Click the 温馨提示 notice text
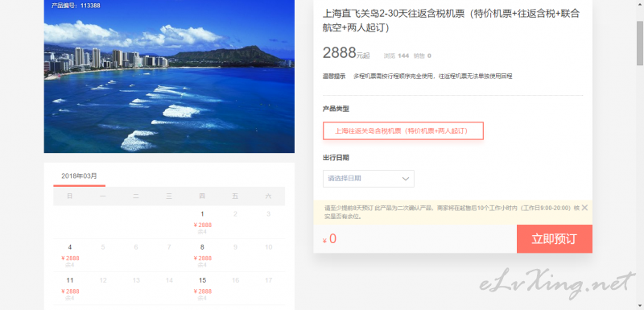Viewport: 644px width, 310px height. [417, 76]
